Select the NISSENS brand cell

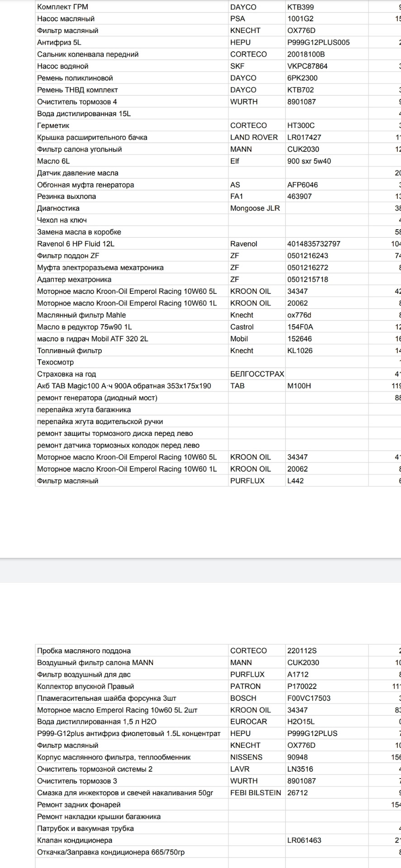(257, 757)
